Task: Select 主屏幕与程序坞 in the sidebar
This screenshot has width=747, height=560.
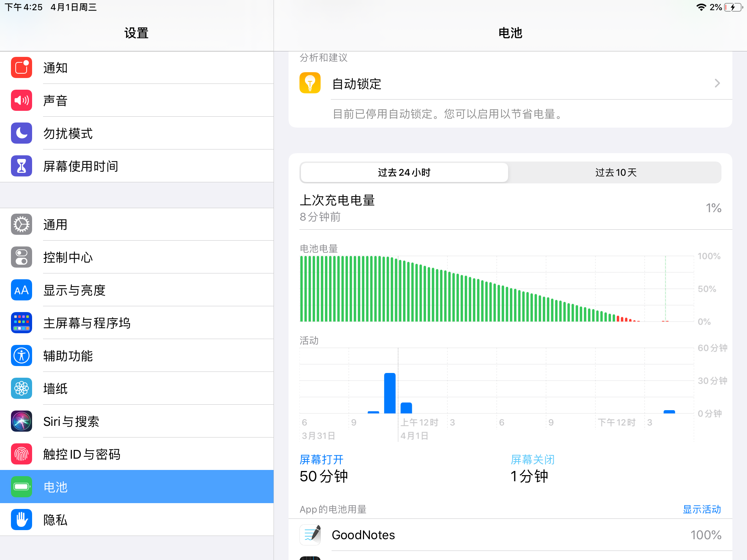Action: pos(87,323)
